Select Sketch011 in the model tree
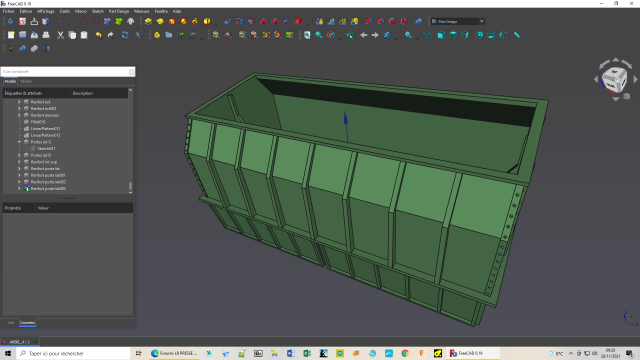 point(46,149)
